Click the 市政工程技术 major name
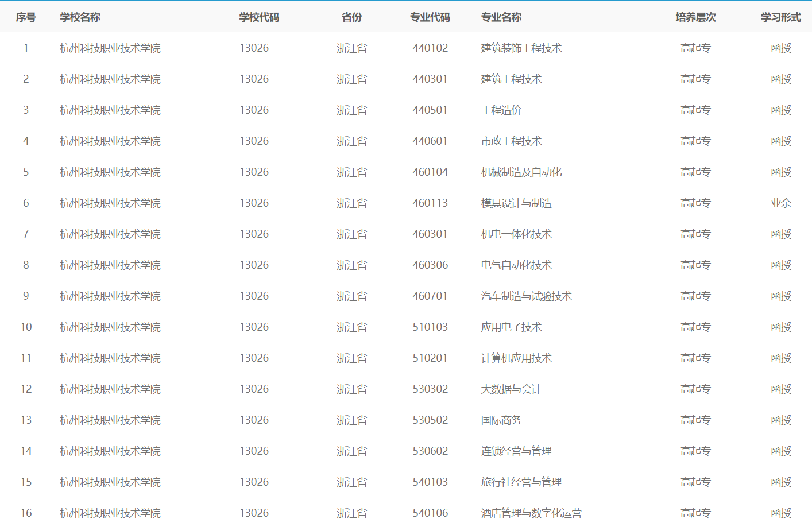812x523 pixels. (x=511, y=141)
